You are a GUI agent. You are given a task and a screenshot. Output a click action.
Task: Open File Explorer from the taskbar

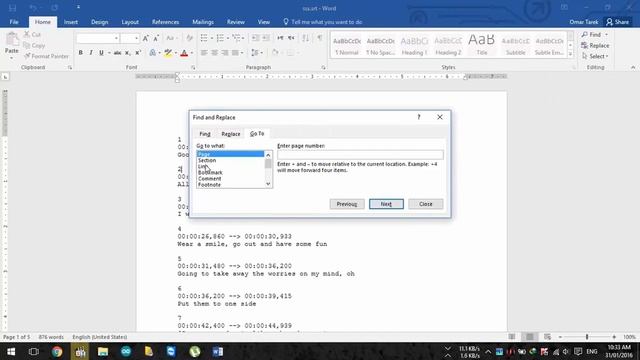pyautogui.click(x=103, y=351)
